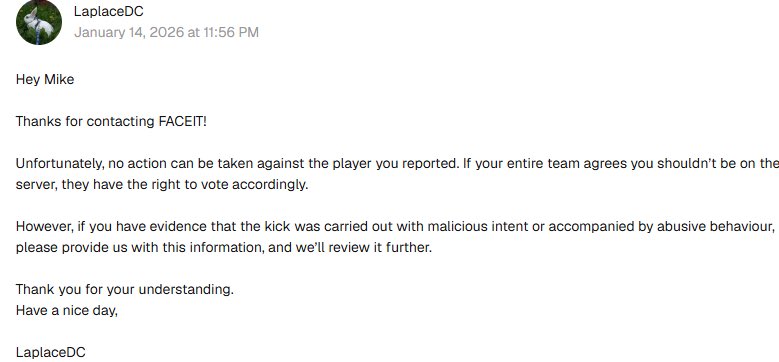Viewport: 779px width, 362px height.
Task: Click the word 'kick' in the message
Action: (277, 226)
